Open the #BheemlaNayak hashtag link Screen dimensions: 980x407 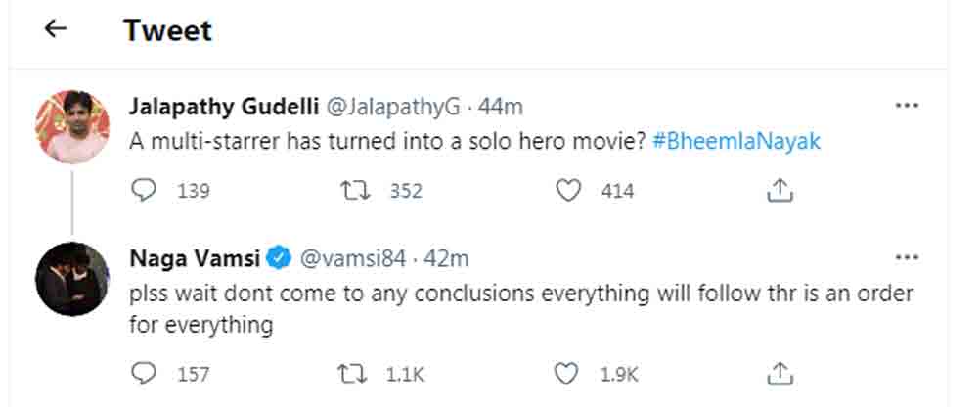tap(735, 140)
